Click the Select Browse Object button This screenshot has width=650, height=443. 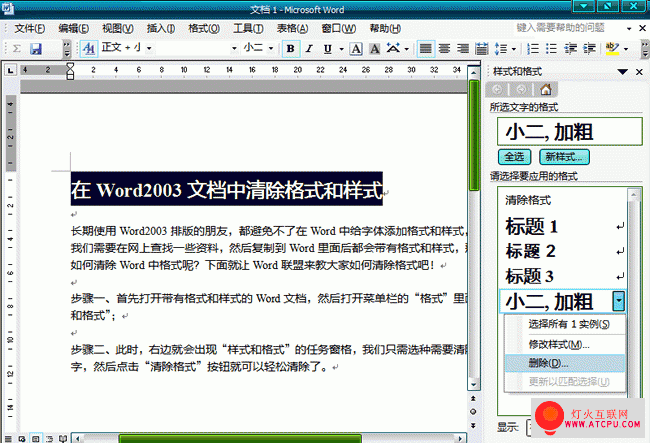click(x=473, y=412)
